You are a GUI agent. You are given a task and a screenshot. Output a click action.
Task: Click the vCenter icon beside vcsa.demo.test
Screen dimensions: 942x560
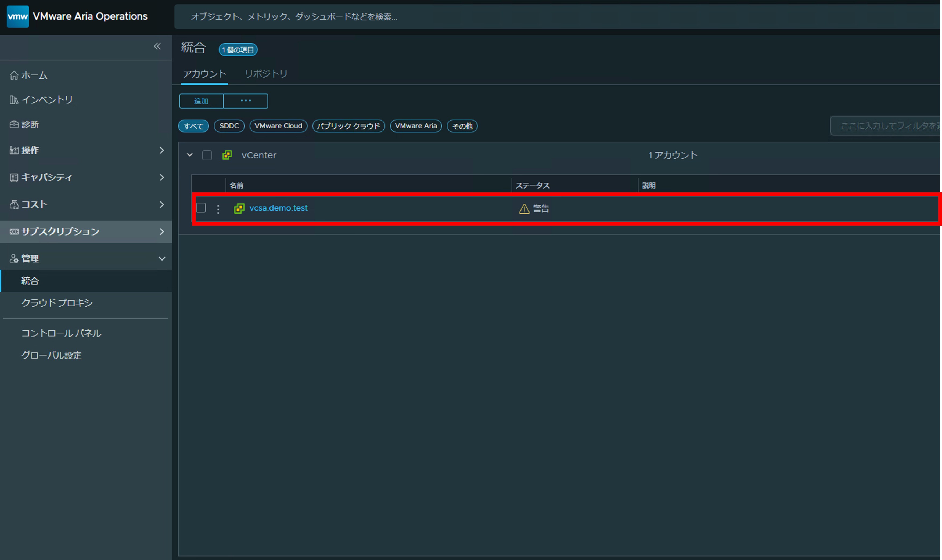pos(239,208)
